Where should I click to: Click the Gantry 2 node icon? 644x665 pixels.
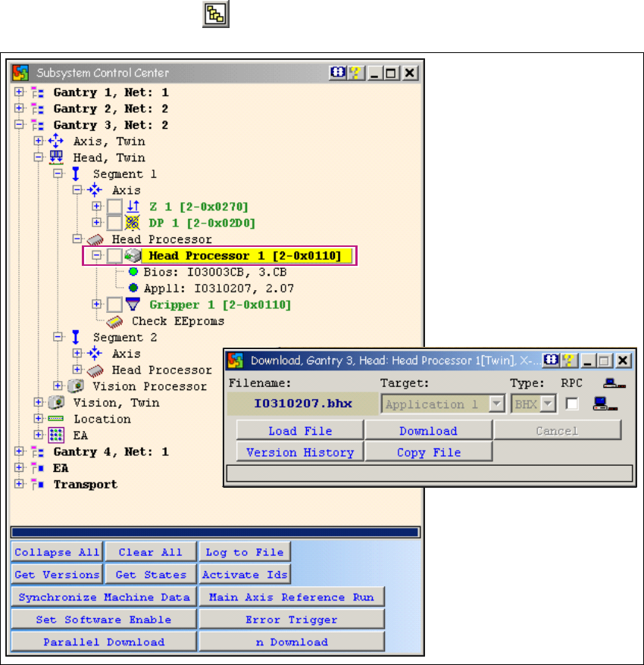point(37,109)
